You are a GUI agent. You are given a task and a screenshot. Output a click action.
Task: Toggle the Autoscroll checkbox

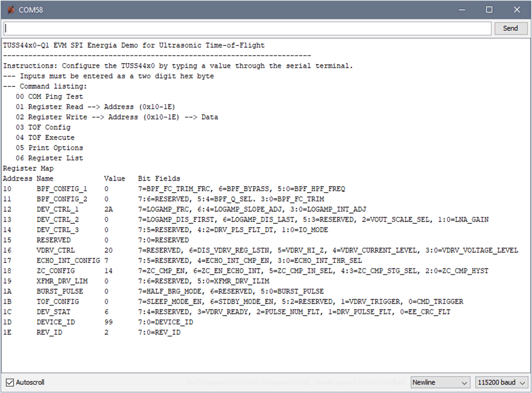(x=10, y=382)
